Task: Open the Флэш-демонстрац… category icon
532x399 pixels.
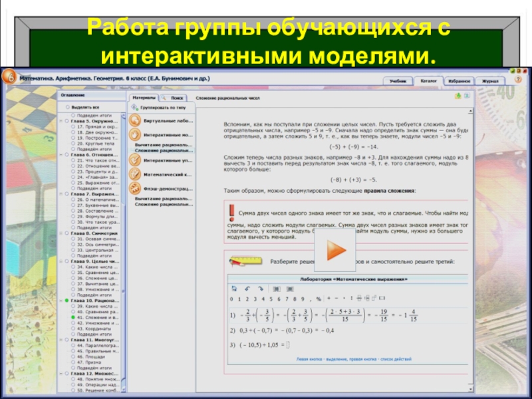Action: coord(135,188)
